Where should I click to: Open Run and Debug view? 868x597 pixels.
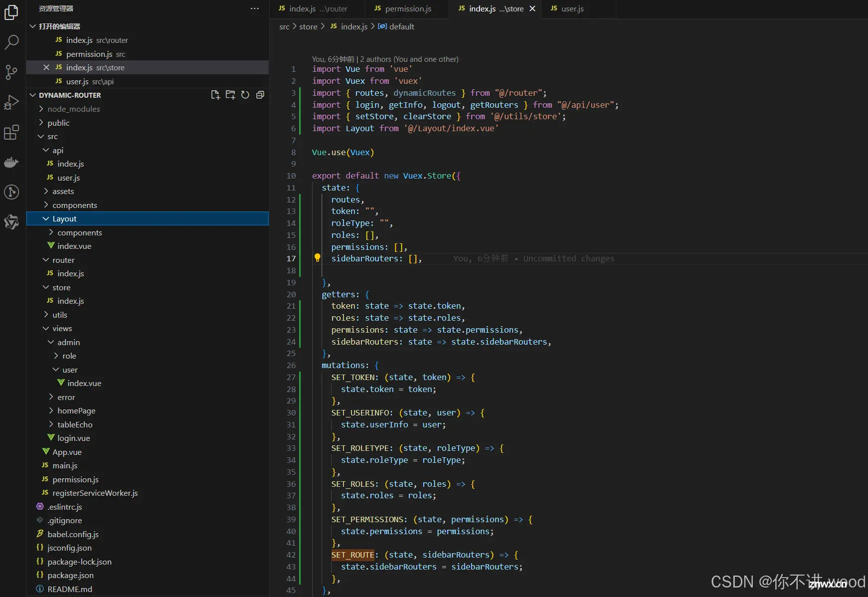click(11, 102)
